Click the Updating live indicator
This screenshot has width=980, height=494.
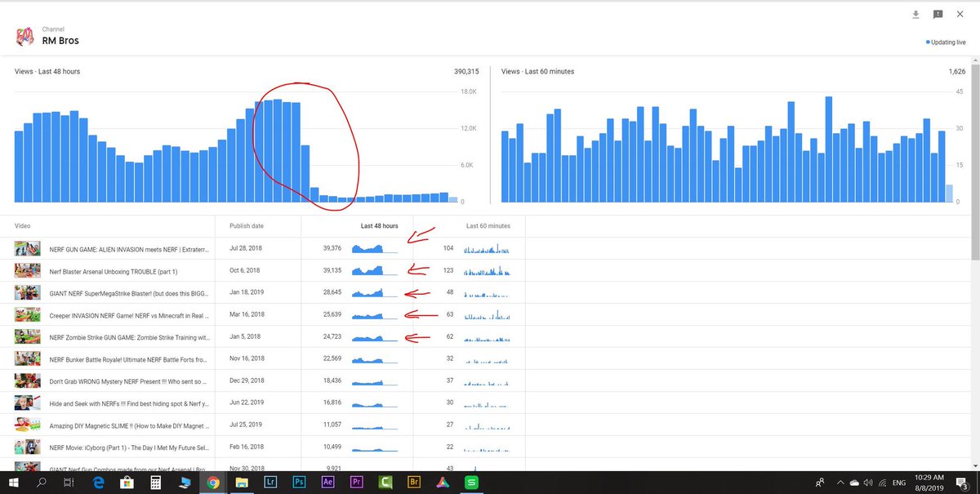tap(946, 42)
